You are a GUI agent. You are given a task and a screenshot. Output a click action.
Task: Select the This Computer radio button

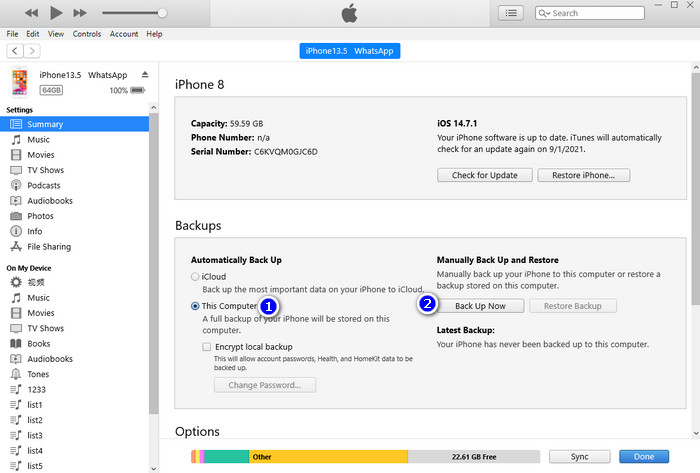point(195,306)
